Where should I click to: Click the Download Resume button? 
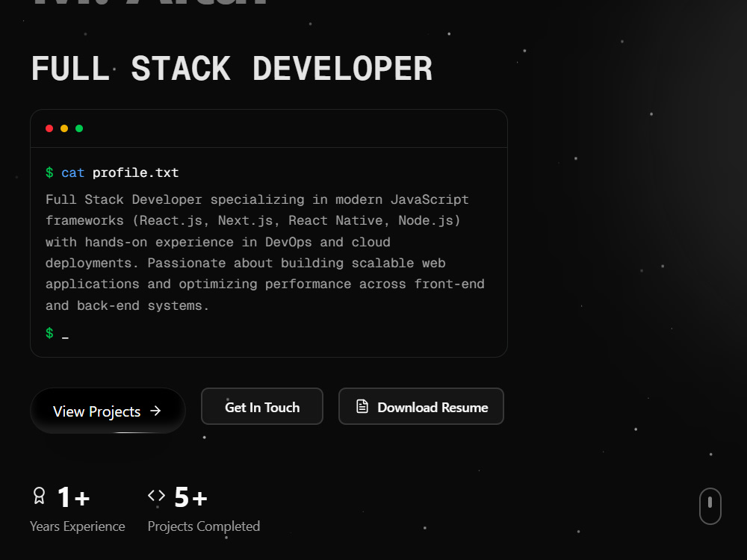point(421,406)
